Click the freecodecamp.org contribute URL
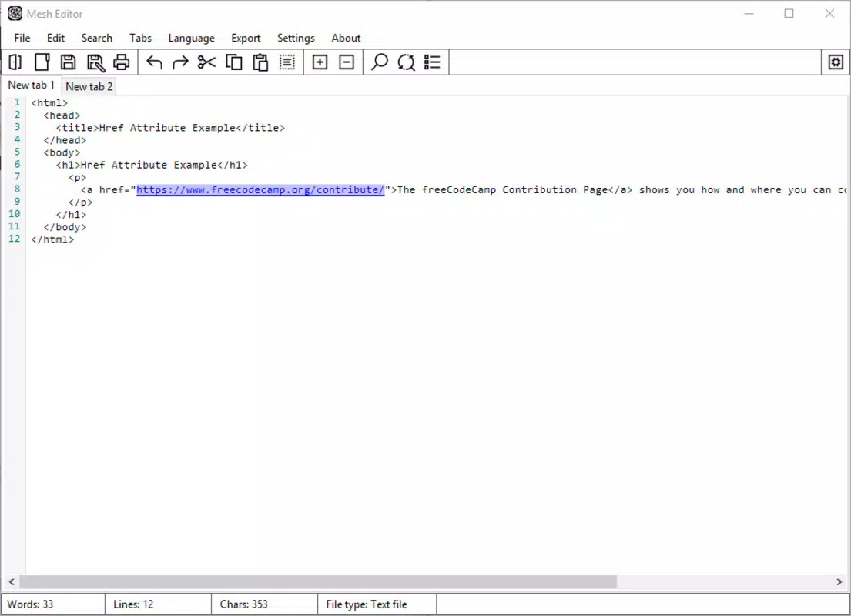The height and width of the screenshot is (616, 851). point(260,190)
